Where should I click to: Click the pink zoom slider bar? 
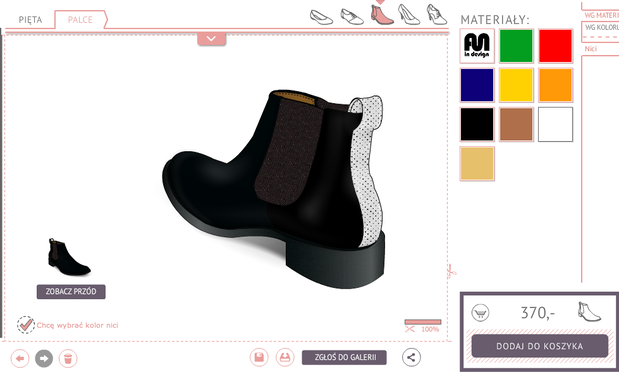(423, 322)
